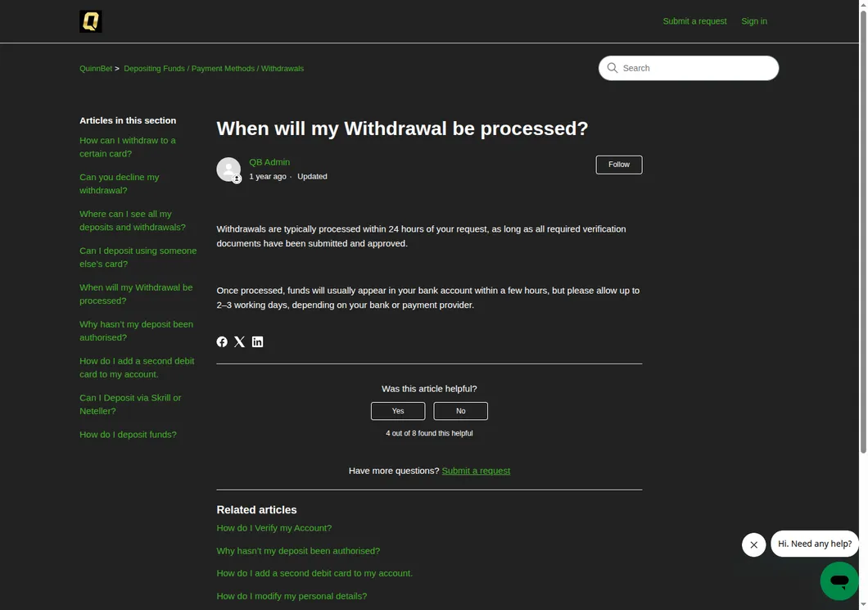The height and width of the screenshot is (610, 868).
Task: Click the '1 year ago' timestamp
Action: [268, 177]
